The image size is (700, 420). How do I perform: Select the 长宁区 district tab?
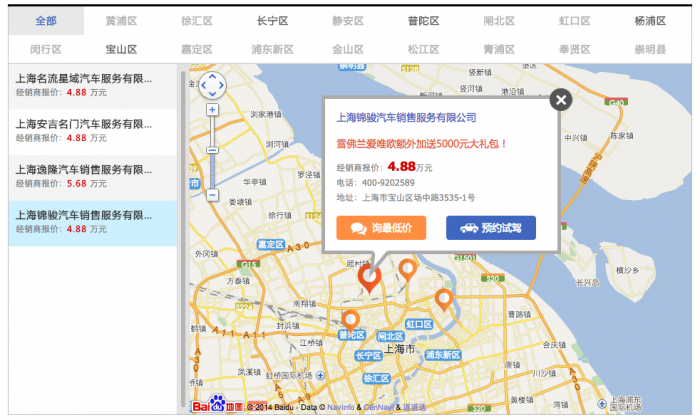[272, 21]
